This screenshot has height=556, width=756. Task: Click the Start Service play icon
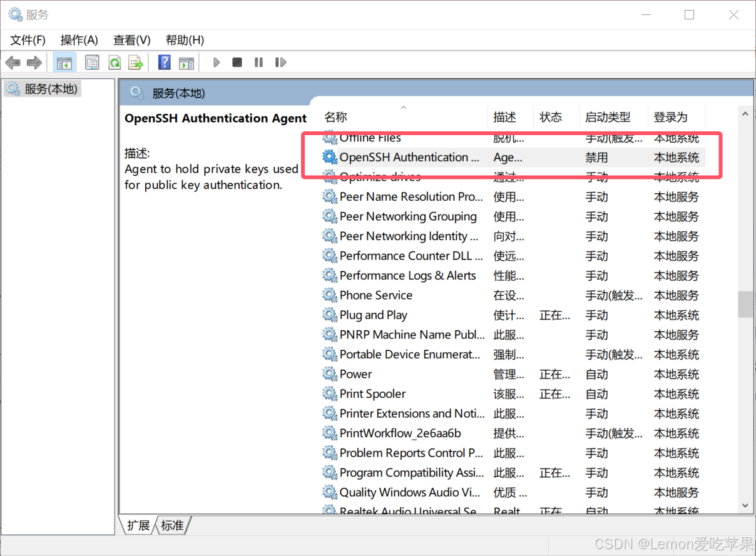(217, 63)
